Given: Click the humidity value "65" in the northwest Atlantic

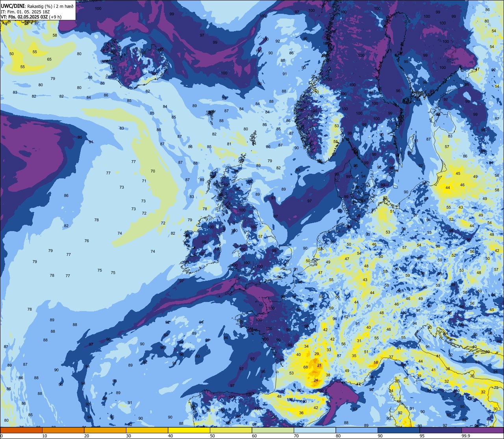Looking at the screenshot, I should 49,59.
